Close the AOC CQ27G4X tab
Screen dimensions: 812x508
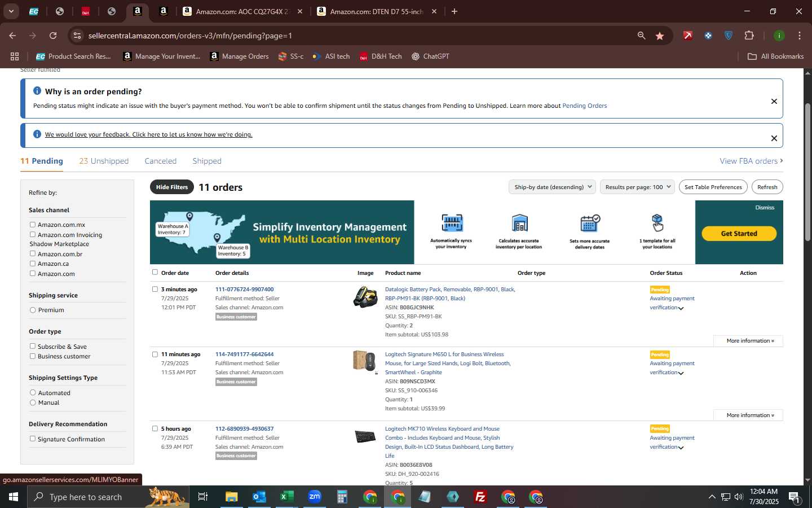(300, 11)
